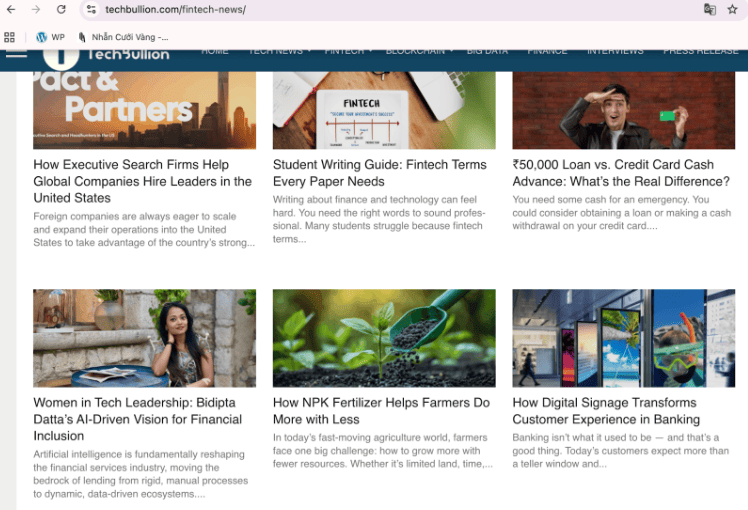The width and height of the screenshot is (748, 510).
Task: Click the browser forward arrow
Action: point(37,9)
